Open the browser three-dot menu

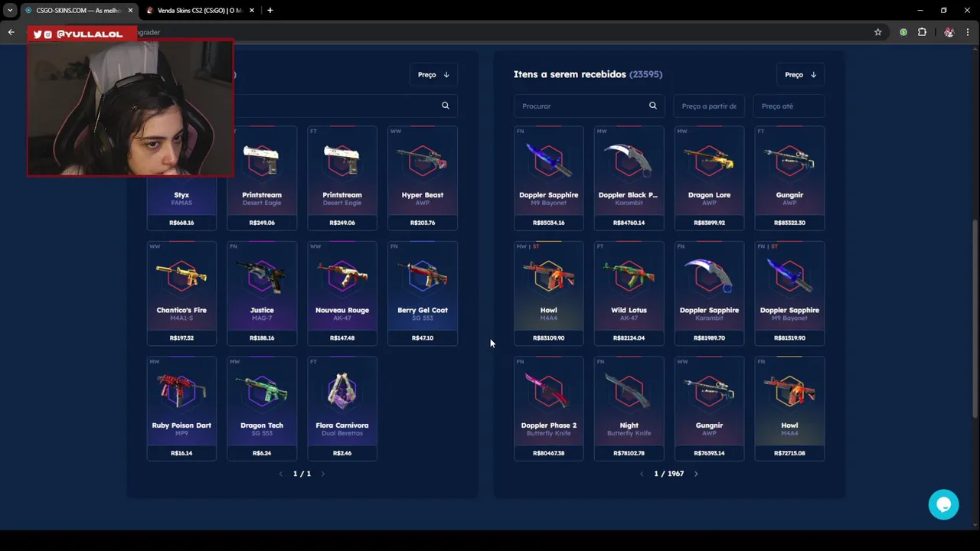(x=968, y=32)
